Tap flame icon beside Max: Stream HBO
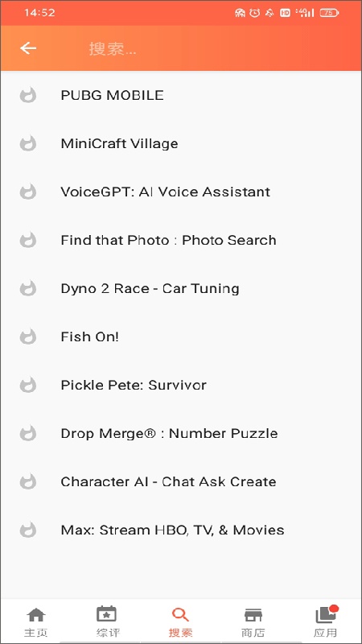Image resolution: width=362 pixels, height=644 pixels. [28, 530]
